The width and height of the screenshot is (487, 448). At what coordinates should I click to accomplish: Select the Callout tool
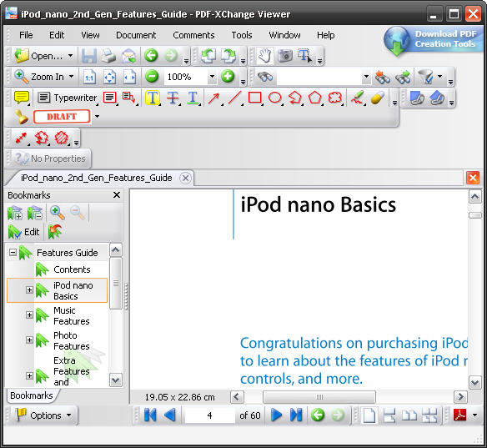click(128, 98)
